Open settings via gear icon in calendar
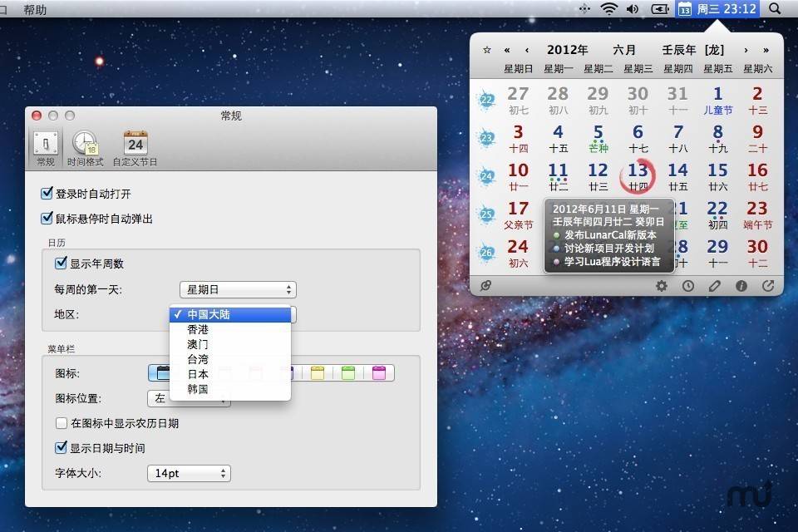Image resolution: width=798 pixels, height=532 pixels. [x=662, y=286]
